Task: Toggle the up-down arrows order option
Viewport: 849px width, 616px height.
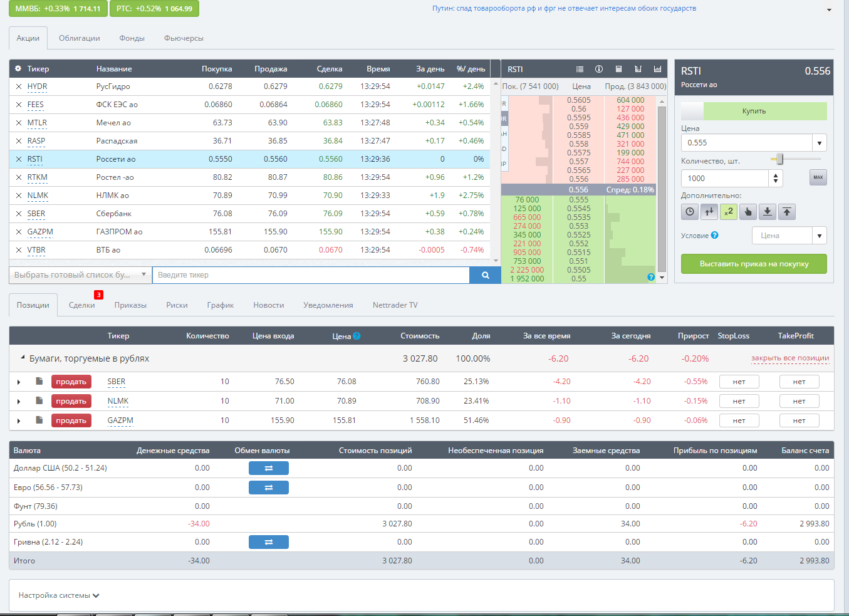Action: (709, 212)
